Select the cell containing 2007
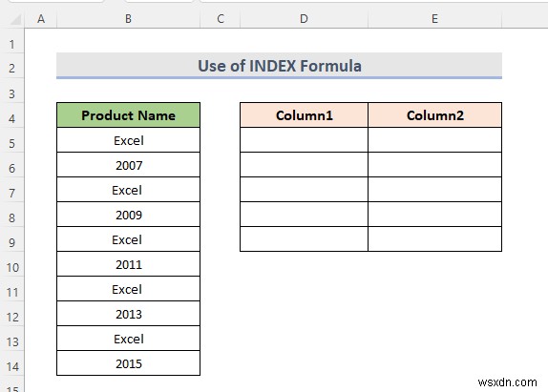Screen dimensions: 548x392 pyautogui.click(x=128, y=165)
